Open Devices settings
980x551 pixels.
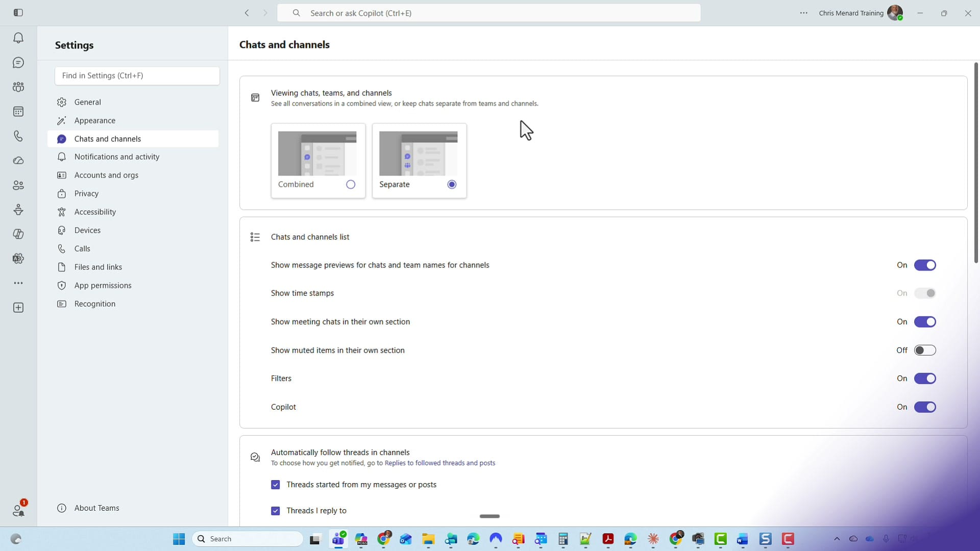pyautogui.click(x=133, y=230)
